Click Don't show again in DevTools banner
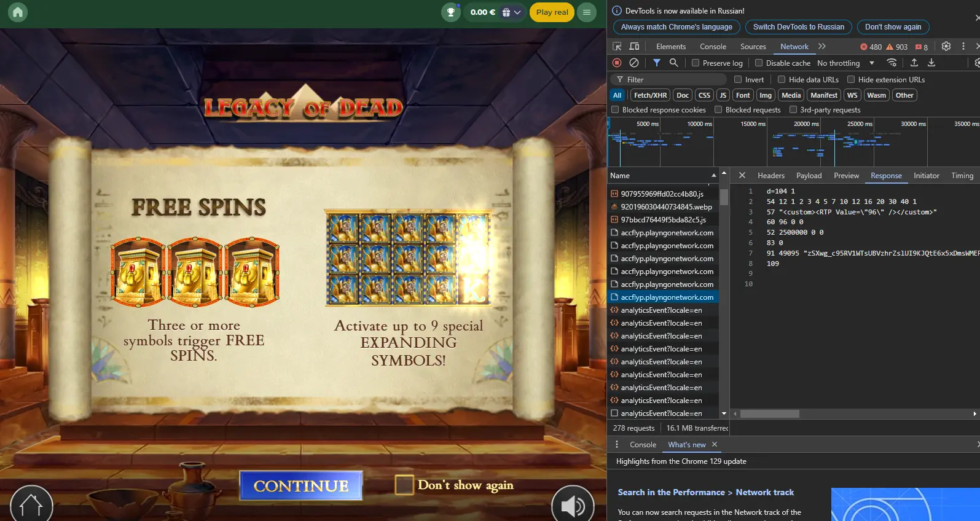Screen dimensions: 980x521 893,27
